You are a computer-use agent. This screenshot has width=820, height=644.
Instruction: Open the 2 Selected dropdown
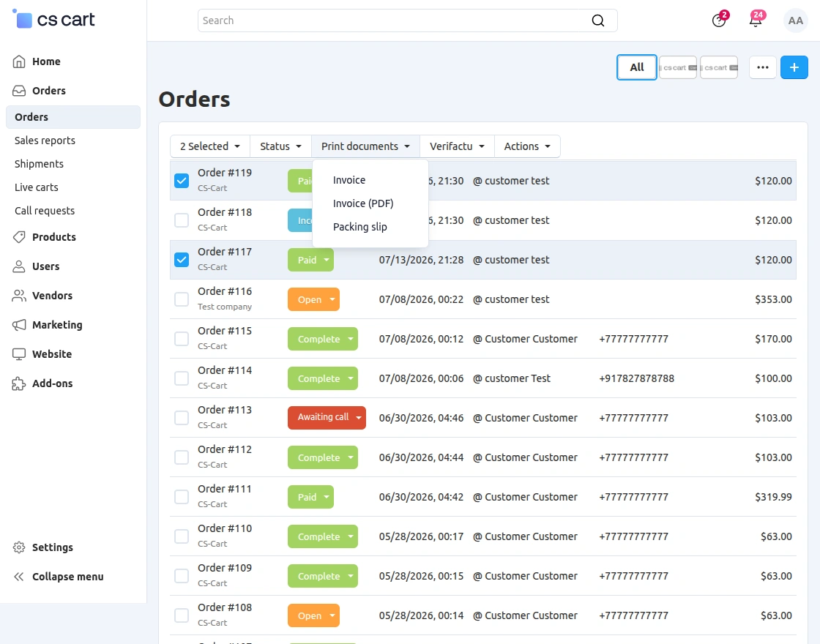tap(209, 146)
